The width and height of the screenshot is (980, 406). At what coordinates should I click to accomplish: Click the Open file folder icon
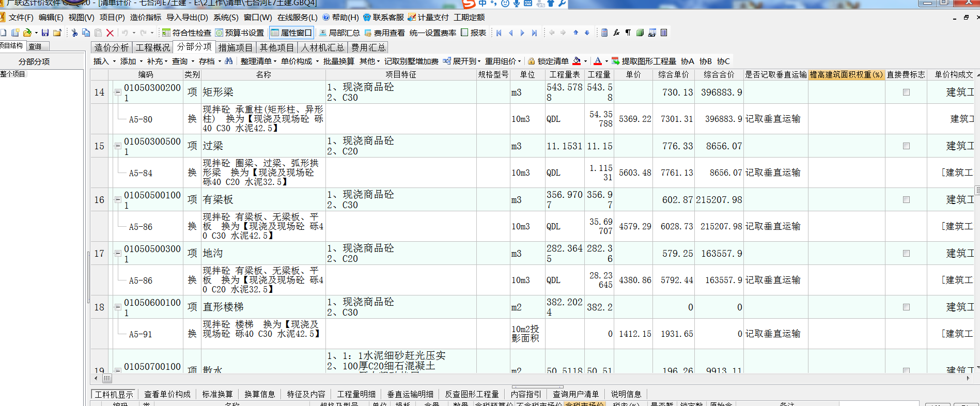[x=27, y=33]
